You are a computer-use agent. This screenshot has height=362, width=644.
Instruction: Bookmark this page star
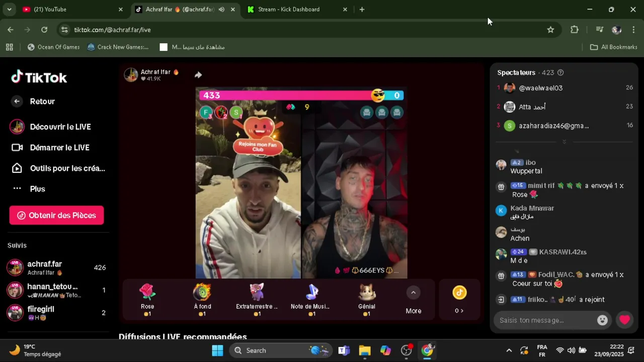pos(550,30)
